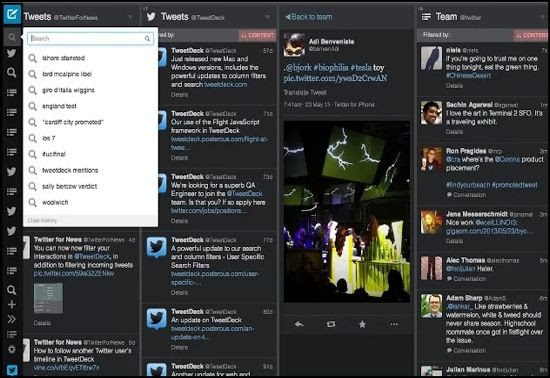The height and width of the screenshot is (378, 550).
Task: Click the #biophilia hashtag
Action: [330, 67]
